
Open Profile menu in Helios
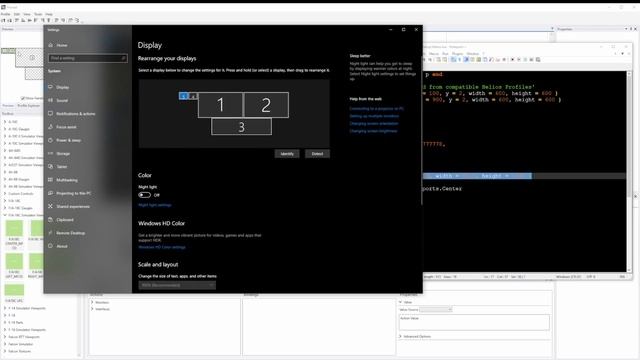click(x=5, y=14)
